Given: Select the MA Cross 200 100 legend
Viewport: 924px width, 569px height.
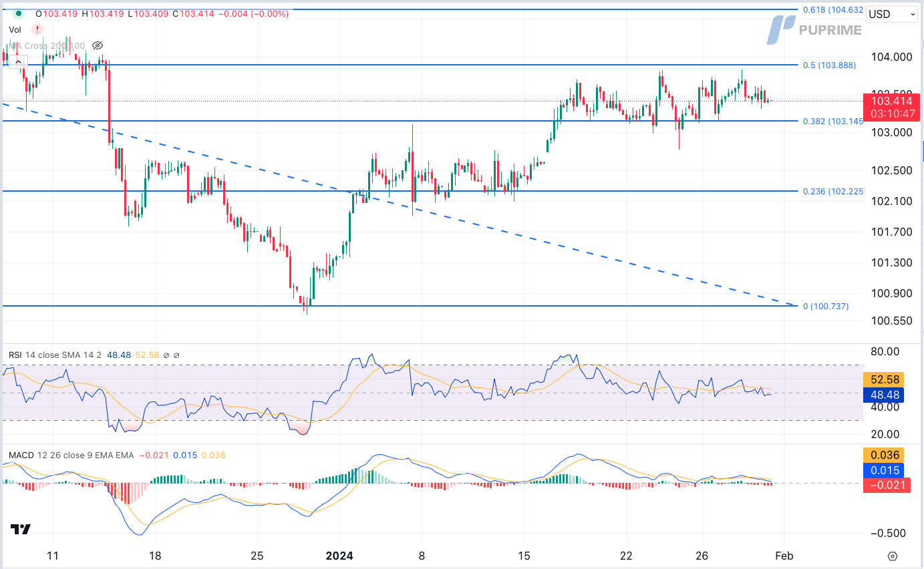Looking at the screenshot, I should point(47,45).
